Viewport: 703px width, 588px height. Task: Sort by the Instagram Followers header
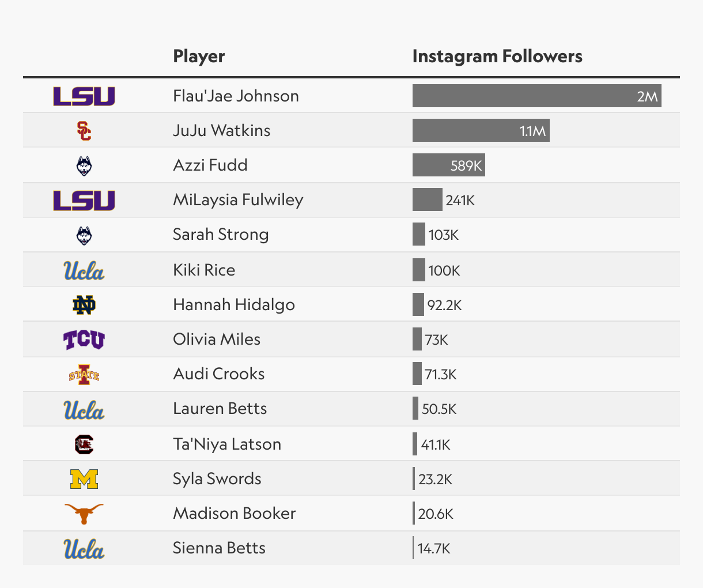coord(497,56)
